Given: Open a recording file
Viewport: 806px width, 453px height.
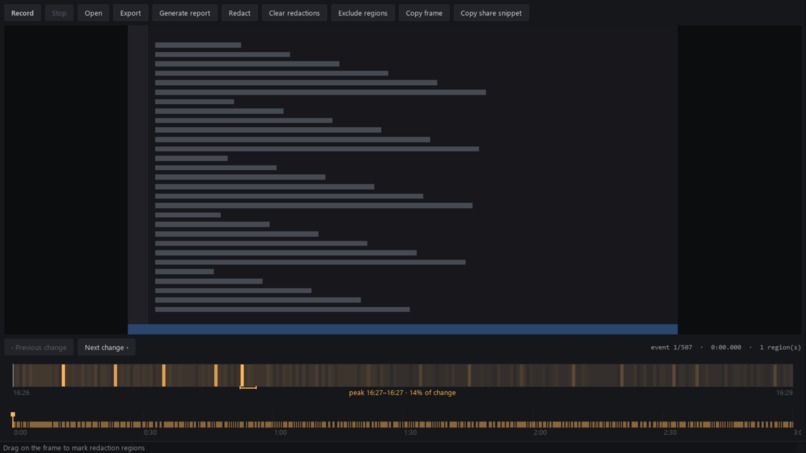Looking at the screenshot, I should [93, 13].
